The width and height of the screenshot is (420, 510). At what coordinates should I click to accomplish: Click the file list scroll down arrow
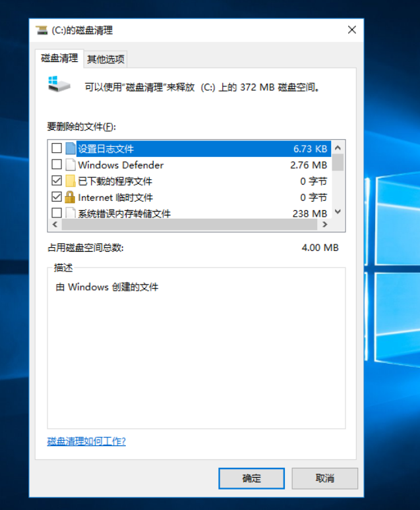[338, 212]
